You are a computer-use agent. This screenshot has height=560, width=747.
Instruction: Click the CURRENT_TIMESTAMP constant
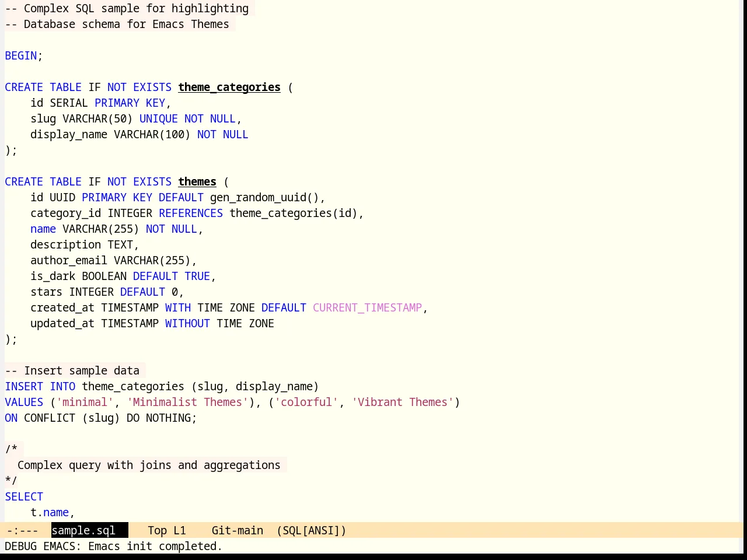point(367,307)
